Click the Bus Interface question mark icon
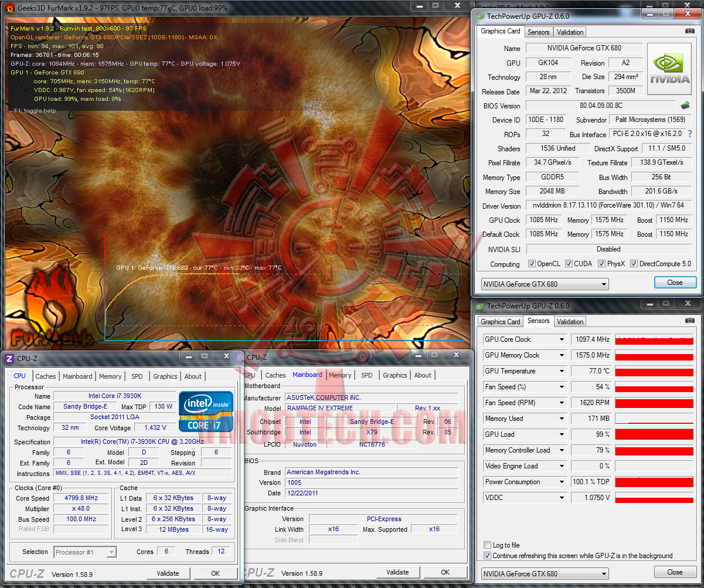 pyautogui.click(x=690, y=134)
